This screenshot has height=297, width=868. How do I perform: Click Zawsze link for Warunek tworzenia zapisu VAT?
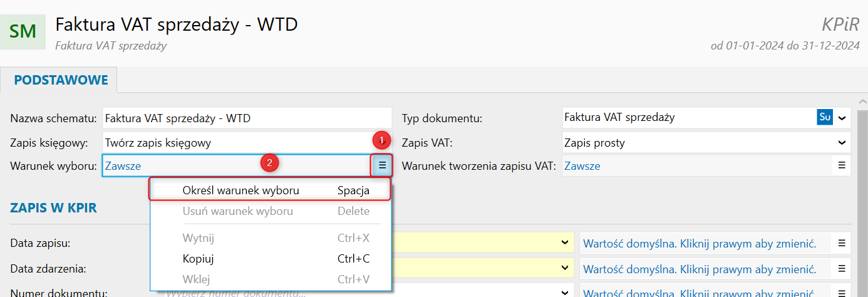tap(582, 166)
